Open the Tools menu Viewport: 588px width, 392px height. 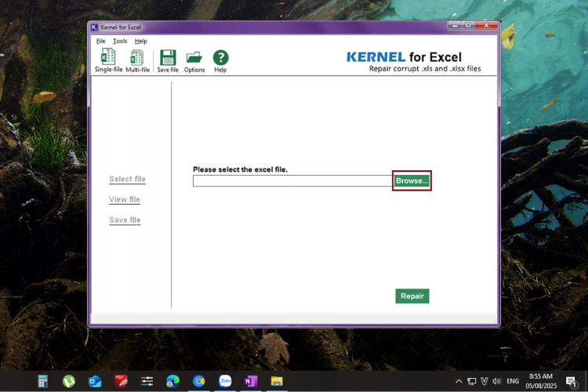coord(120,42)
